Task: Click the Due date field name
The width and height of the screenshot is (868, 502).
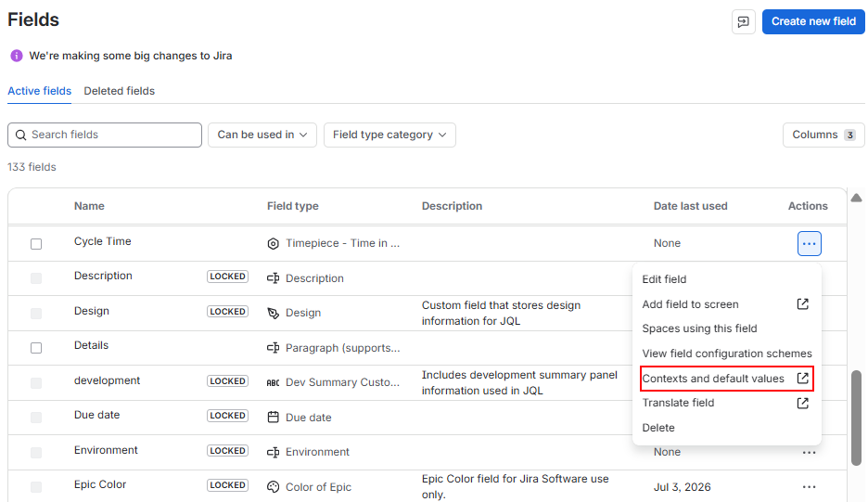Action: coord(96,415)
